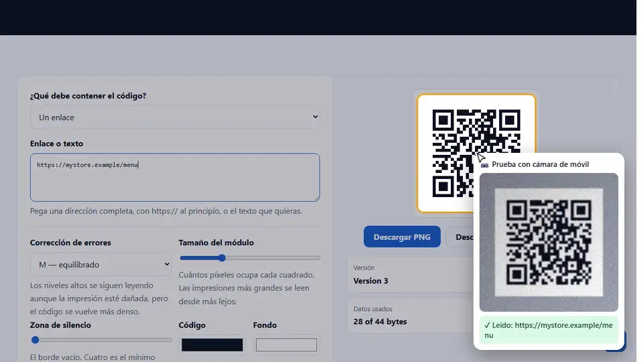The image size is (644, 362).
Task: Click the camera icon beside 'Prueba con cámara'
Action: [x=484, y=165]
